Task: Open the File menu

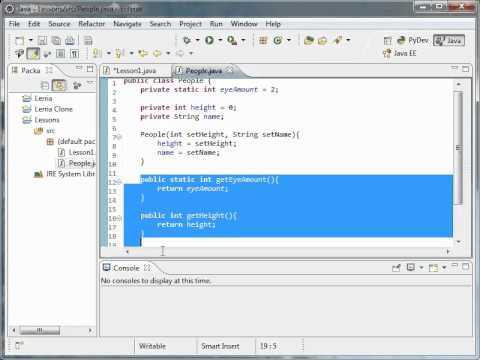Action: click(14, 24)
